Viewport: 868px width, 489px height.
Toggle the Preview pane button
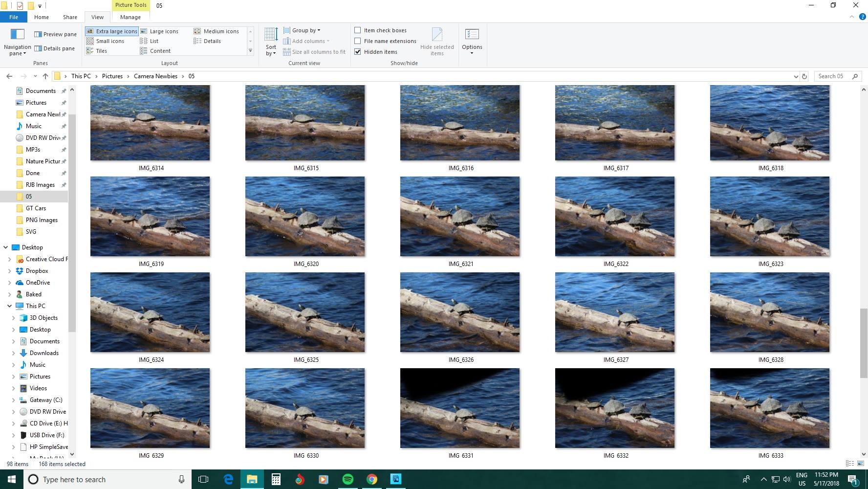(55, 34)
